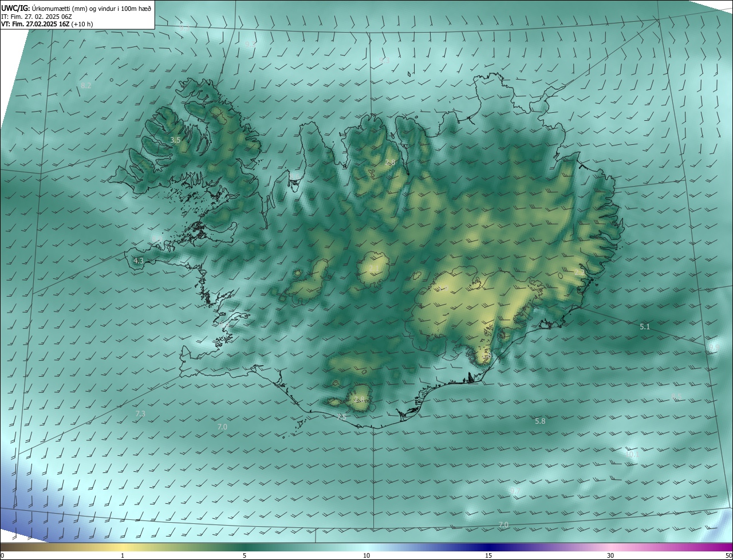
Task: Click the colorbar tick label 1
Action: point(123,555)
